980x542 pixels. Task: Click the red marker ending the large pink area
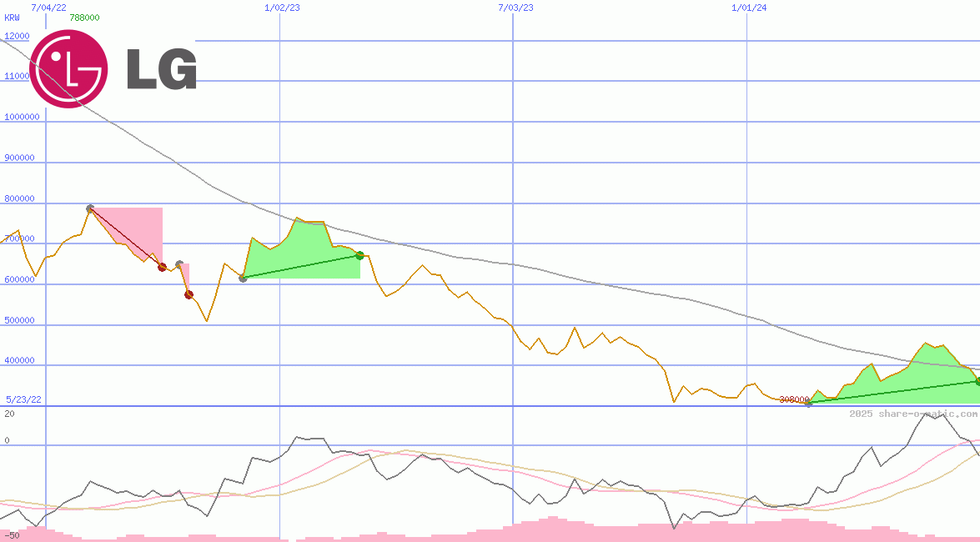tap(163, 267)
